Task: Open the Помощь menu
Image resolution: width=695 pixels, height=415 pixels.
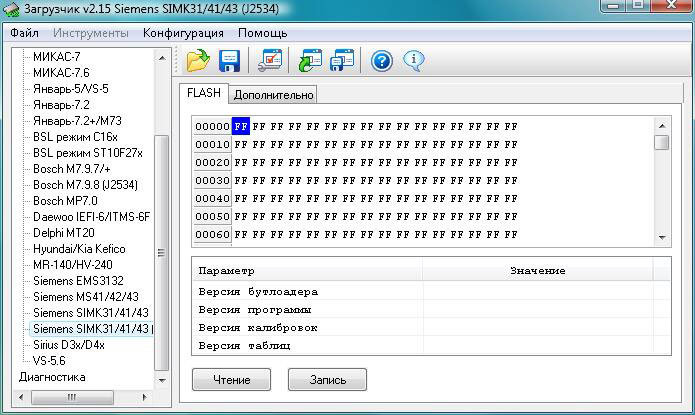Action: pyautogui.click(x=262, y=33)
